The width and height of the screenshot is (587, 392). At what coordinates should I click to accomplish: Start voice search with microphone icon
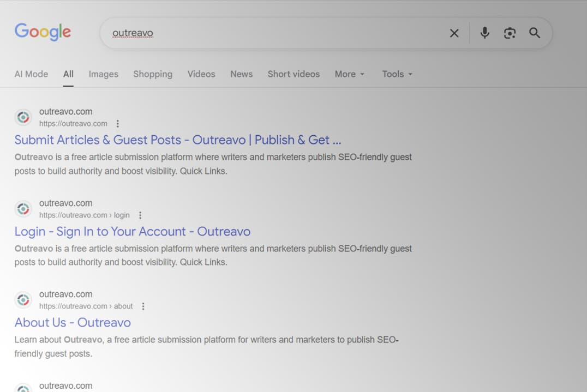point(484,33)
